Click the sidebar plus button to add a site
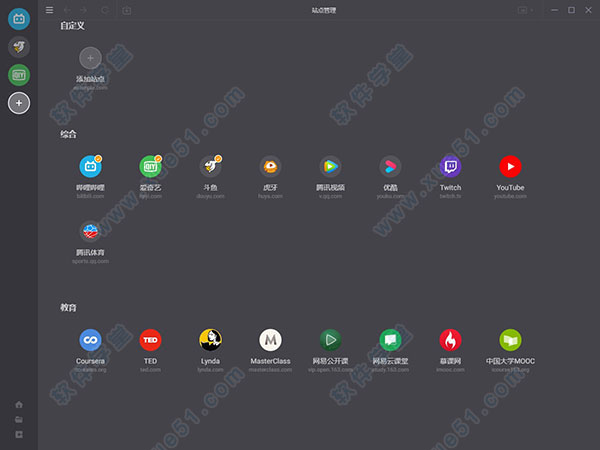Image resolution: width=600 pixels, height=450 pixels. (19, 103)
